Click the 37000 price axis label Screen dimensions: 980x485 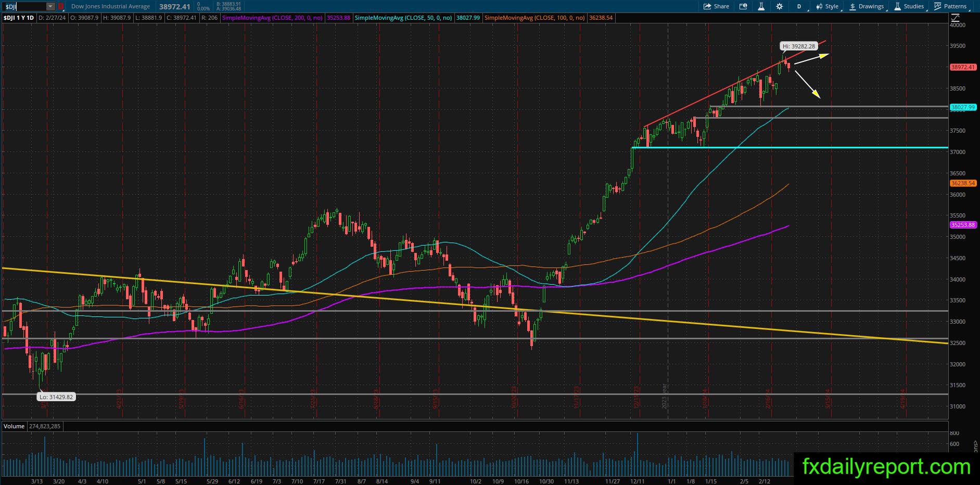click(x=958, y=152)
